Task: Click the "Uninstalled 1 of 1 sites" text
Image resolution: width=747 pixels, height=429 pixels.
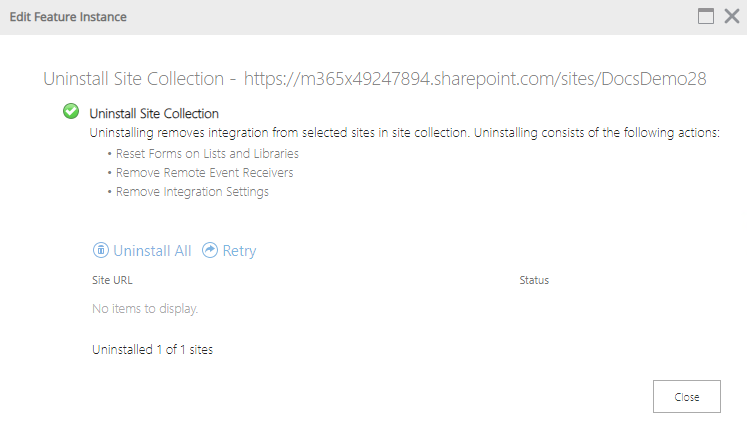Action: 152,350
